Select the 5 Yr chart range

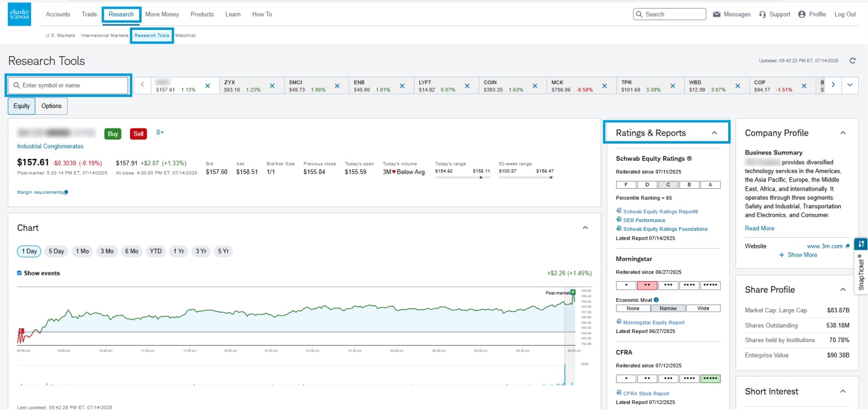223,251
